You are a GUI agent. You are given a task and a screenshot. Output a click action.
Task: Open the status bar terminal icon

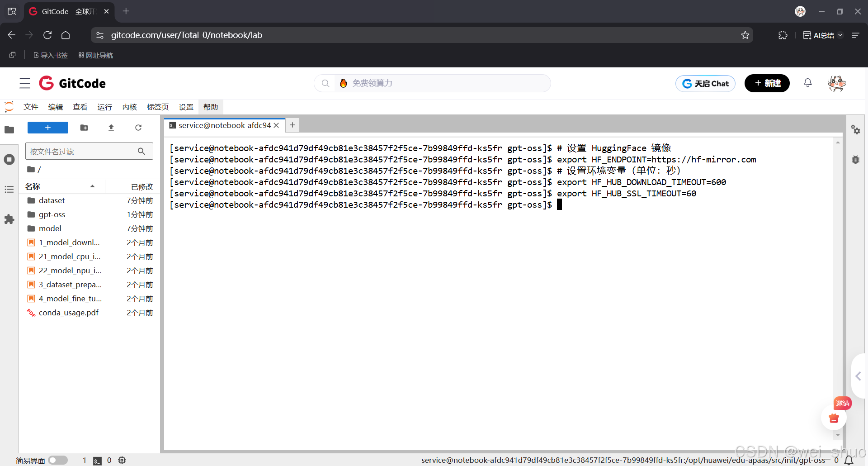point(97,461)
